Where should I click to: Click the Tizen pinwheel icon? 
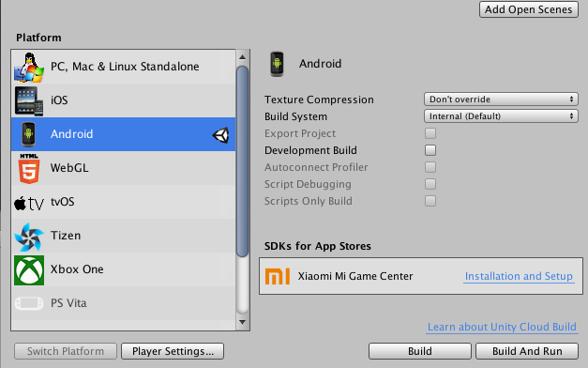tap(29, 237)
